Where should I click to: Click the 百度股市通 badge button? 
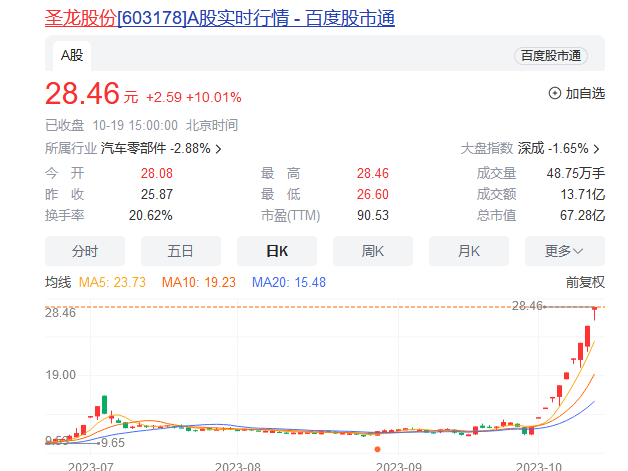pyautogui.click(x=551, y=56)
